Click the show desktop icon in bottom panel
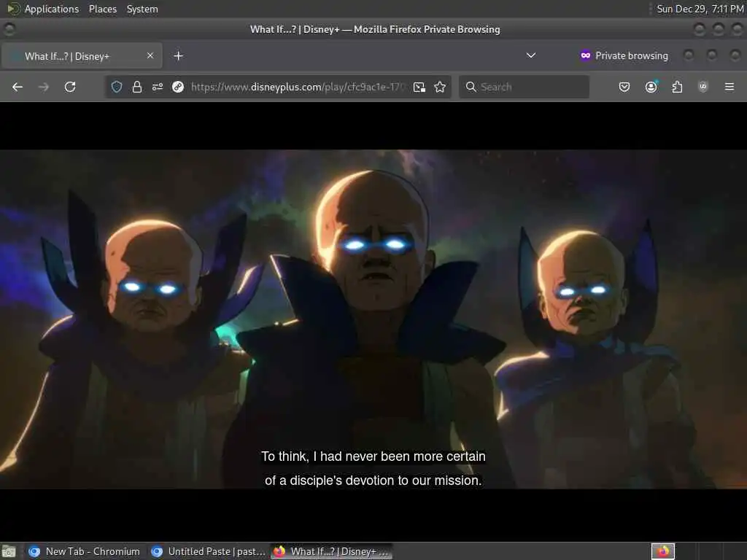 tap(9, 551)
